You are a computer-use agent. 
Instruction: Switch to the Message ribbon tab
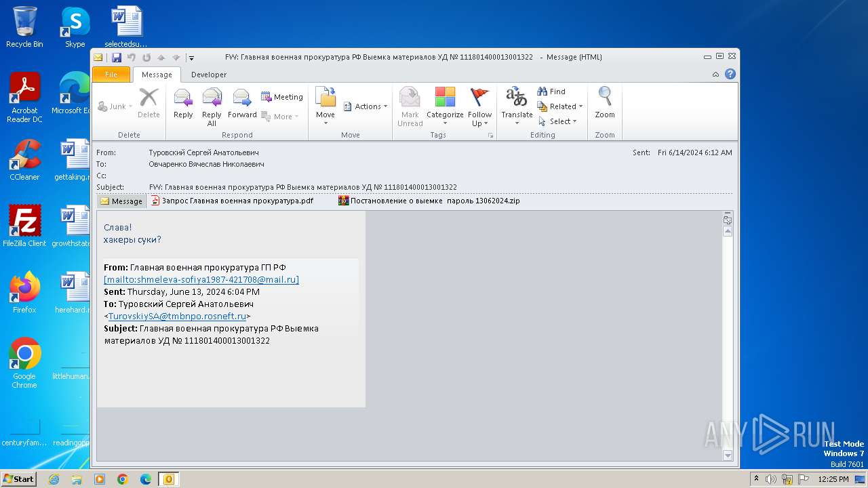click(x=157, y=75)
